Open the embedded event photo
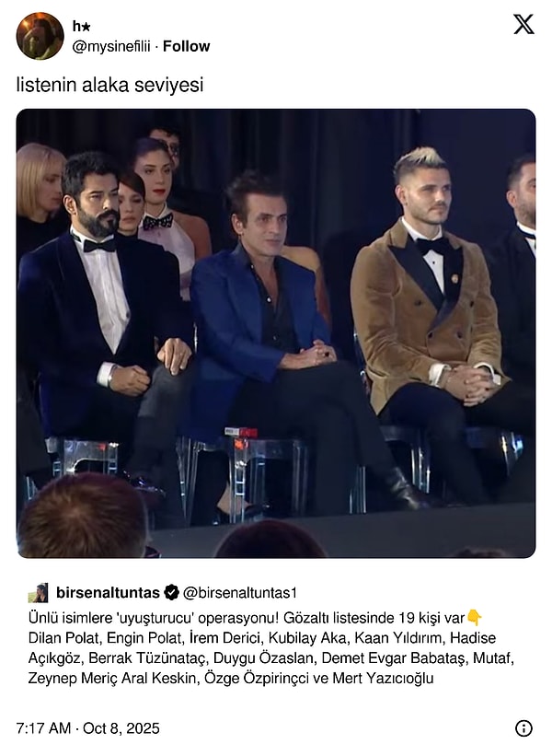This screenshot has height=756, width=552. coord(276,333)
